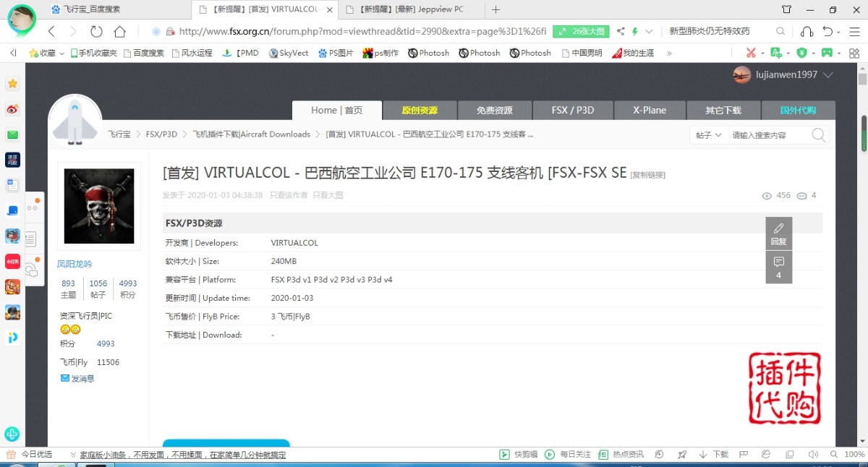The height and width of the screenshot is (467, 868).
Task: Collapse the sidebar with the |< arrow
Action: tap(13, 53)
